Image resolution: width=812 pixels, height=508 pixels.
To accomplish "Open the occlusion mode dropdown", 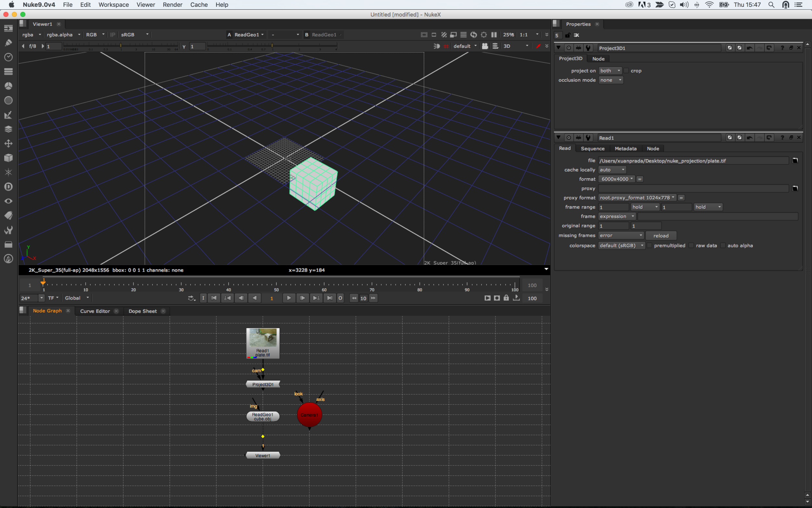I will 611,80.
